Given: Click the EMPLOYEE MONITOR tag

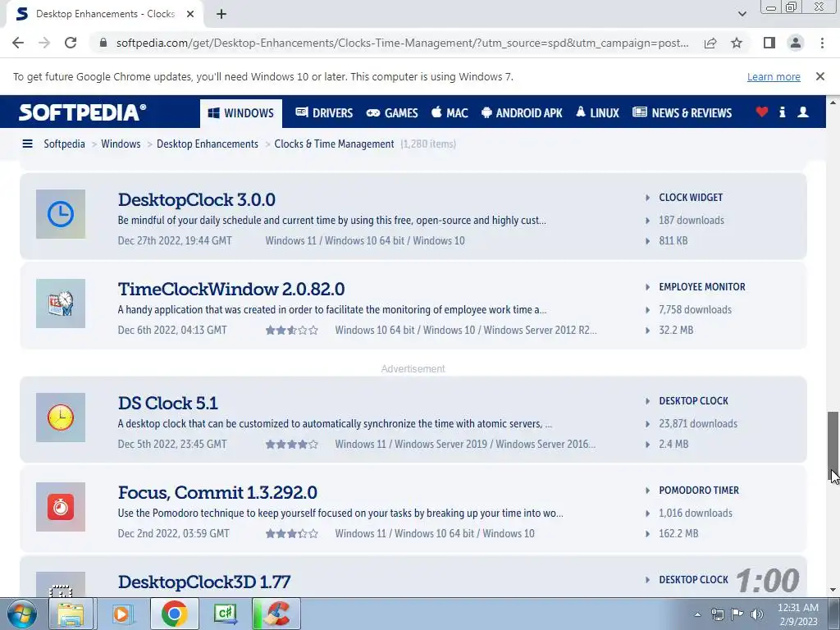Looking at the screenshot, I should (x=702, y=286).
